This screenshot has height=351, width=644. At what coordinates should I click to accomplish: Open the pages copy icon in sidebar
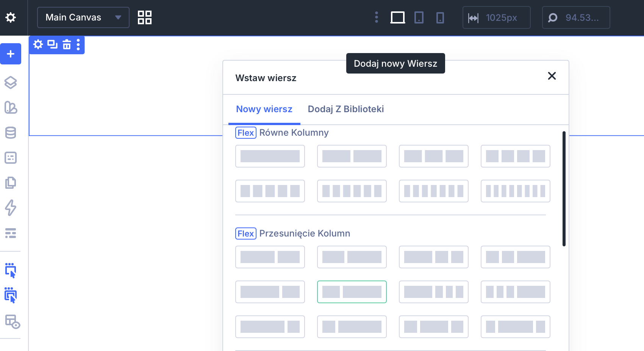(x=11, y=183)
